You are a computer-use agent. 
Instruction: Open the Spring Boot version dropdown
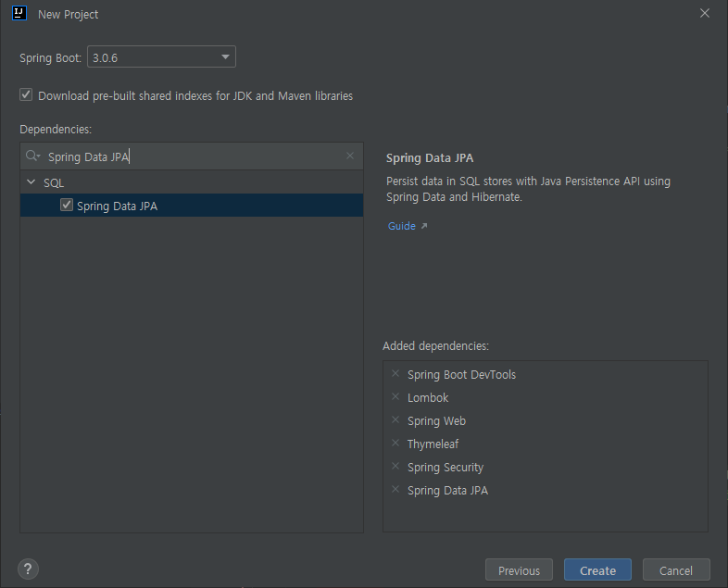click(x=161, y=57)
